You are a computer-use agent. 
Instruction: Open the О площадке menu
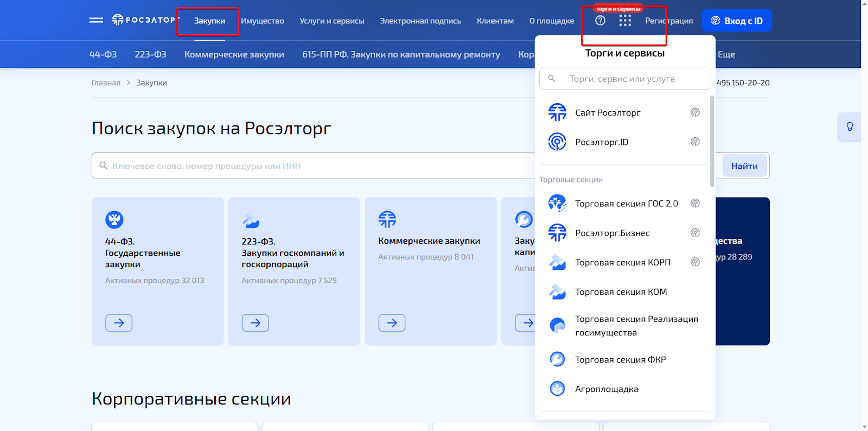[552, 21]
